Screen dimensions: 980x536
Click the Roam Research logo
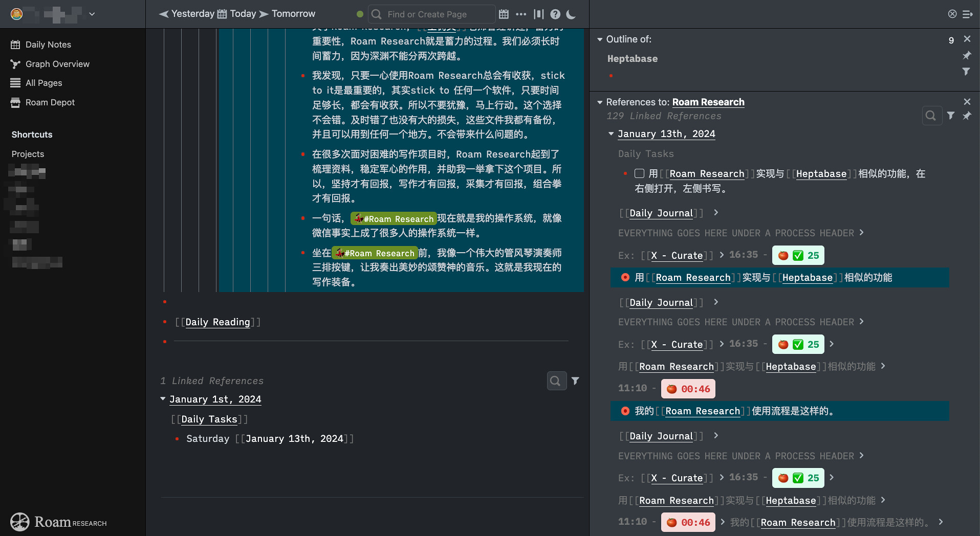click(x=58, y=522)
